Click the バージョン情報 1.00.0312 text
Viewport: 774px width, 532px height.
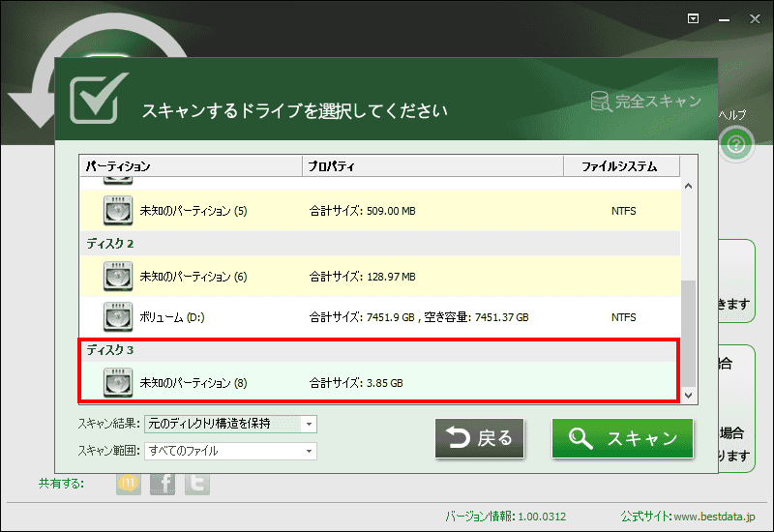tap(505, 517)
